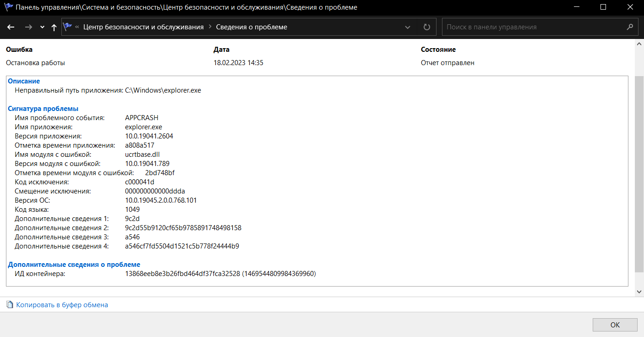The width and height of the screenshot is (644, 337).
Task: Click Копировать в буфер обмена link
Action: click(62, 304)
